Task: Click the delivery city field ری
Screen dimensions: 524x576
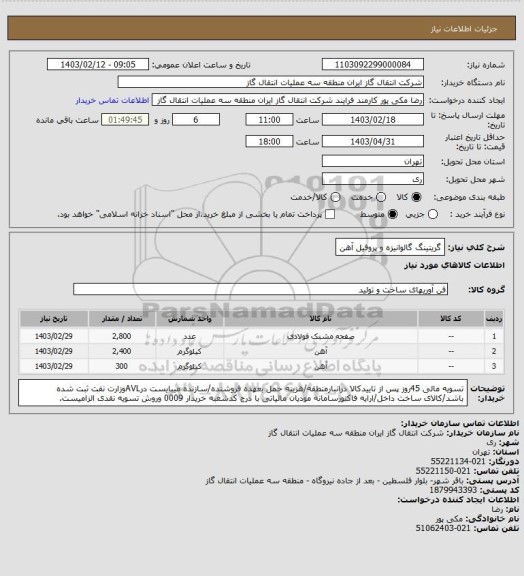Action: click(x=373, y=179)
